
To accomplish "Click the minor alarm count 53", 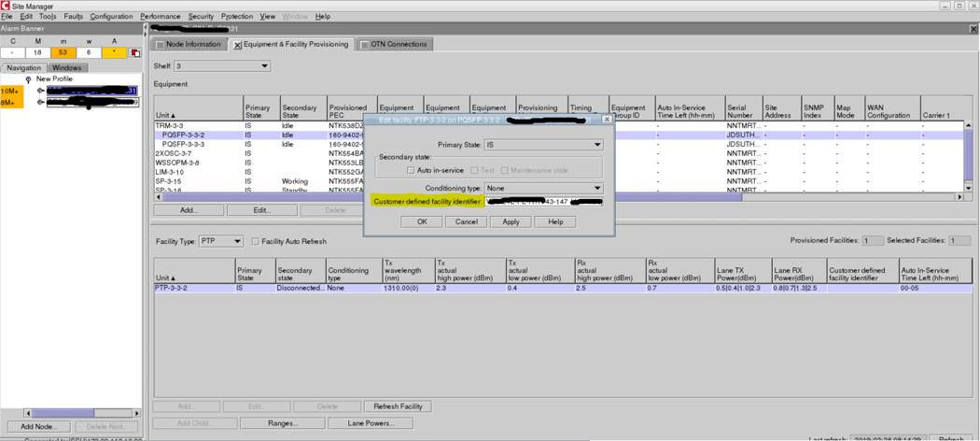I will click(x=63, y=53).
